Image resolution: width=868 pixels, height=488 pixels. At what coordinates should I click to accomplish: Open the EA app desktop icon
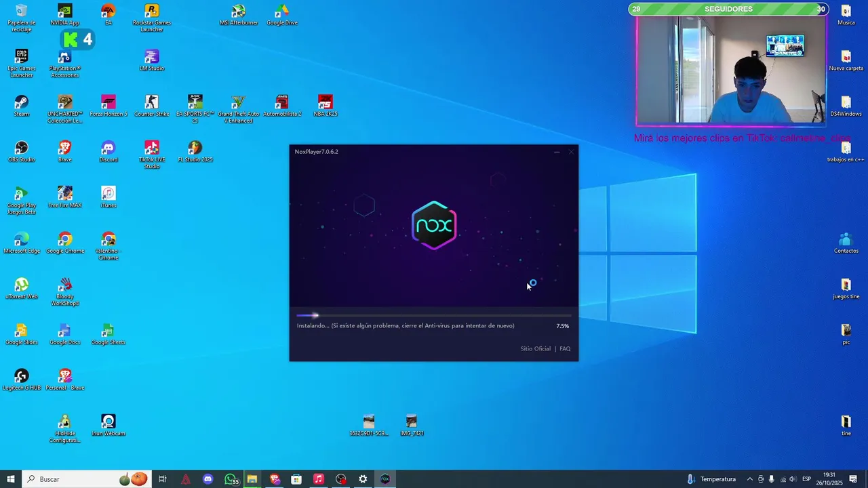pos(108,15)
